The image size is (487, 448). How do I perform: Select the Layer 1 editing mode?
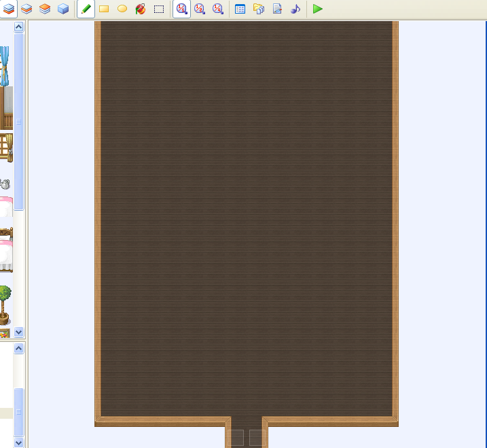click(x=8, y=9)
